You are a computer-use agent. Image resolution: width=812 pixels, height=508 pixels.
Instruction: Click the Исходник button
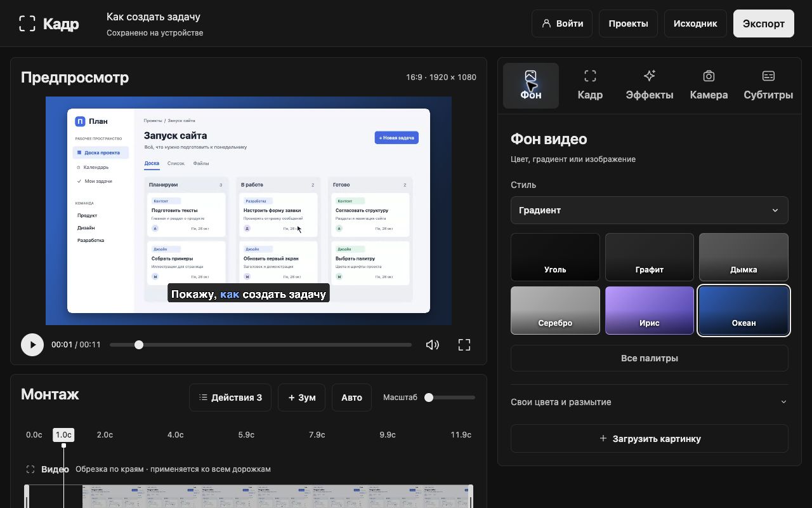[x=695, y=23]
